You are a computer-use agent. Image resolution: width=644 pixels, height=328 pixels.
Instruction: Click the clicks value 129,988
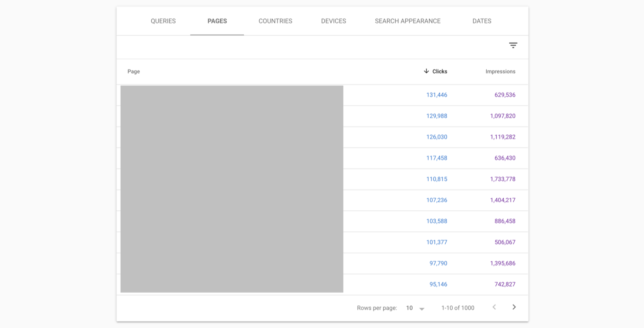coord(437,116)
